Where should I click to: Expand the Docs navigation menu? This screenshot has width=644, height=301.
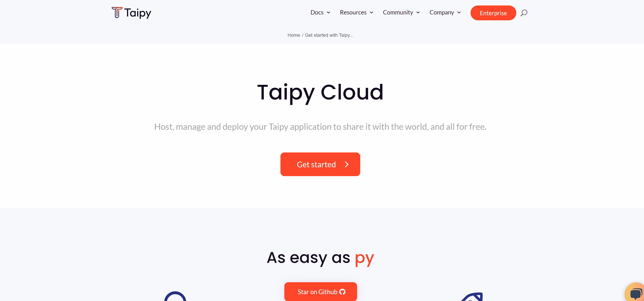[x=320, y=12]
